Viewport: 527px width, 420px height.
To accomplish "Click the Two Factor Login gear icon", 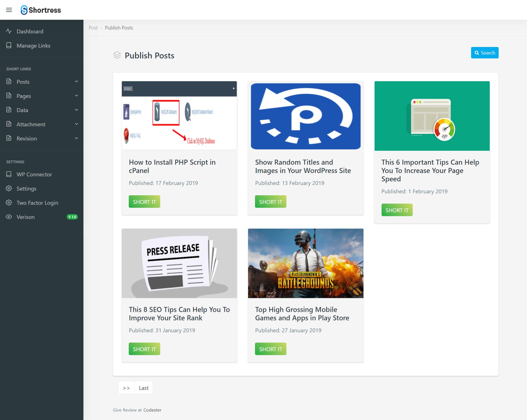I will [x=9, y=202].
